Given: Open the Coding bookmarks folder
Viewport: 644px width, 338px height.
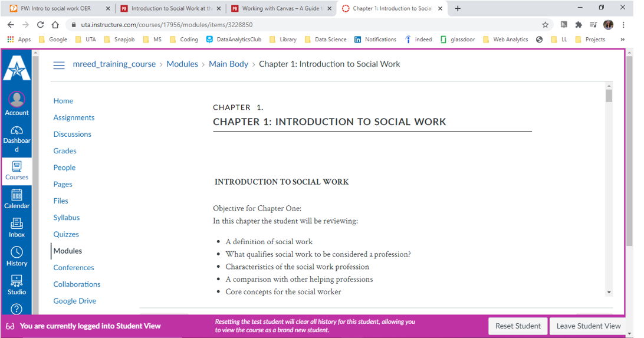Looking at the screenshot, I should point(183,40).
